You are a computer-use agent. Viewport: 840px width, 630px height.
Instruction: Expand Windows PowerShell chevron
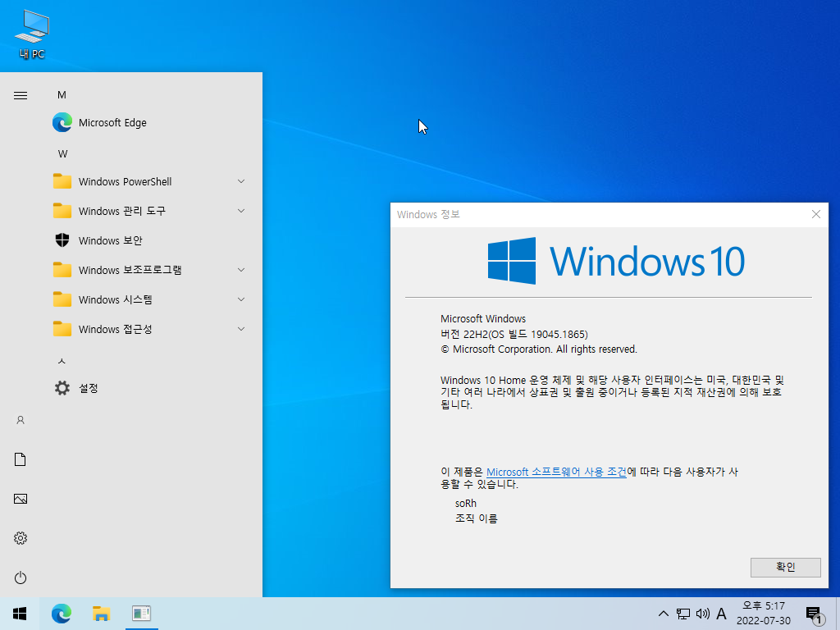(241, 181)
